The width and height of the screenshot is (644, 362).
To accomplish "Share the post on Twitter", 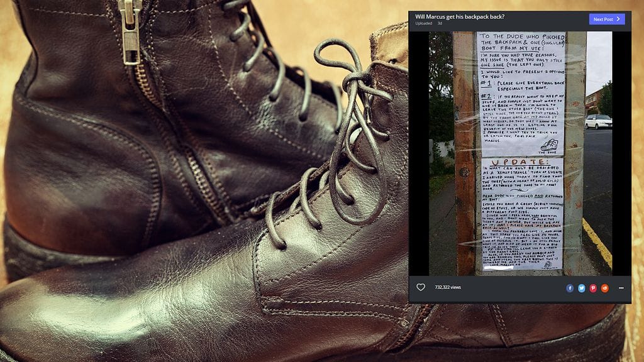I will point(582,288).
